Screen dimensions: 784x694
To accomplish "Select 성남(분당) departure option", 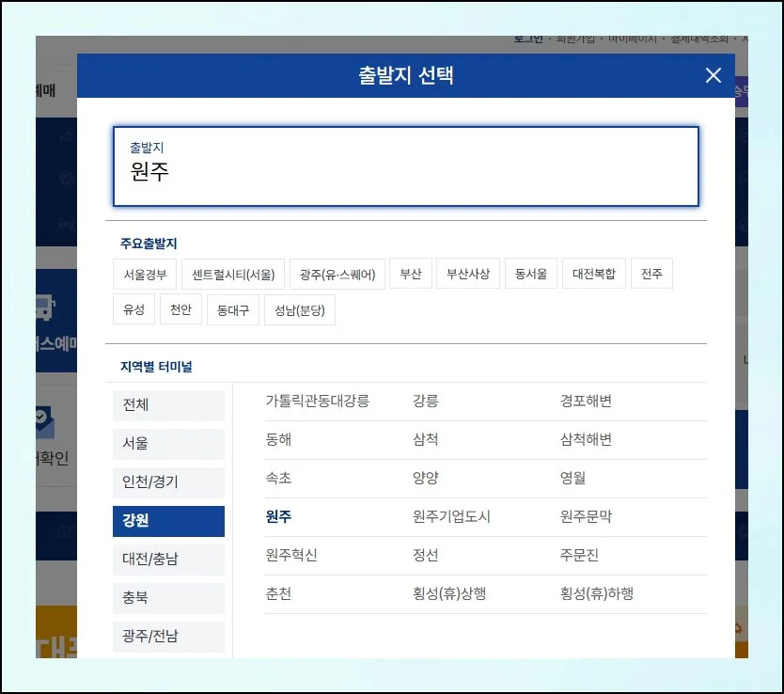I will pos(299,308).
